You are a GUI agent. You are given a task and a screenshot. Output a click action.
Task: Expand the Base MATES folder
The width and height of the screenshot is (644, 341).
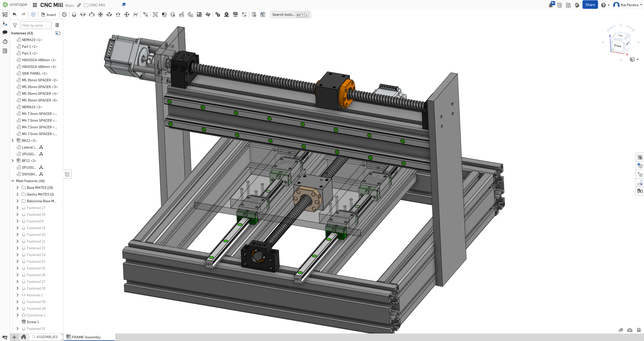coord(18,188)
